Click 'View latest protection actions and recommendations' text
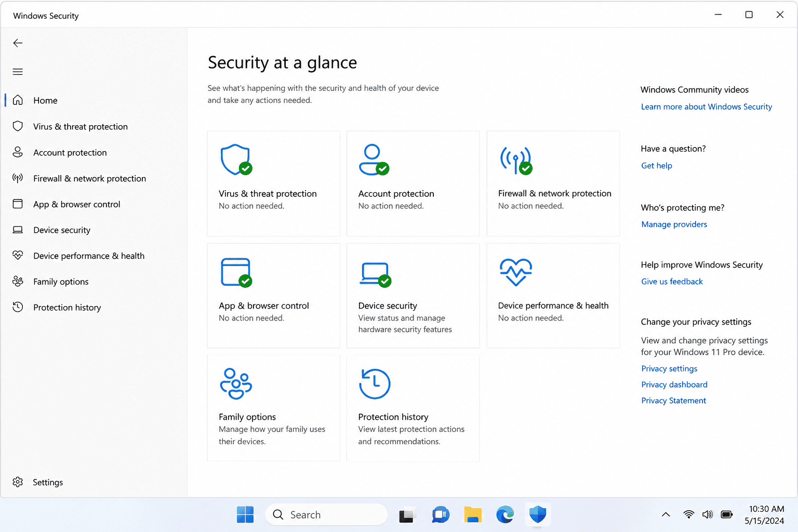The height and width of the screenshot is (532, 798). point(411,435)
